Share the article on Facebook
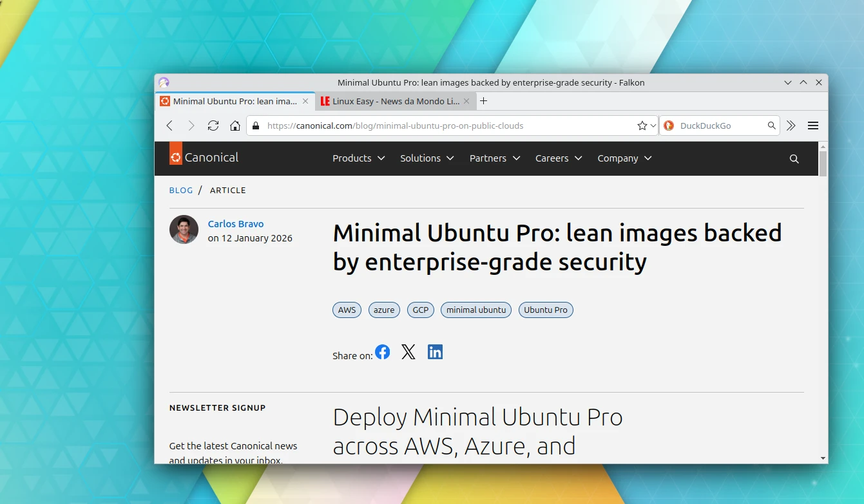Screen dimensions: 864x504 click(x=382, y=351)
